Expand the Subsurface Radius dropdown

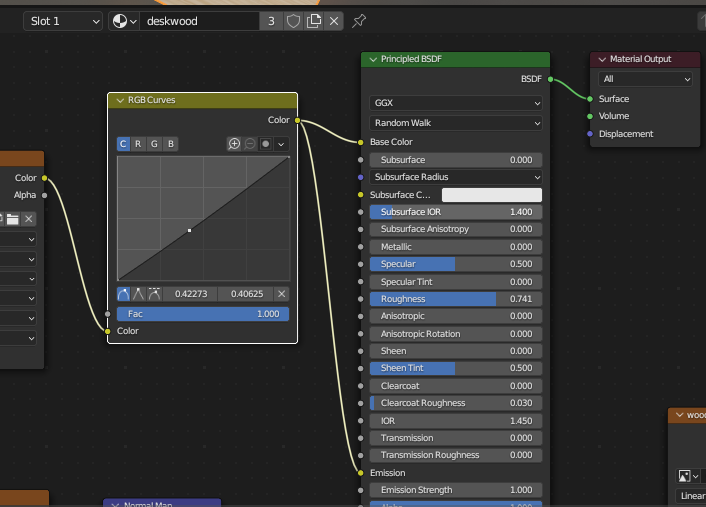pos(456,177)
